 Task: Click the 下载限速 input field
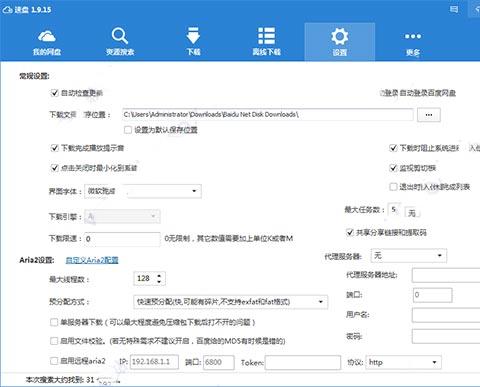point(122,239)
